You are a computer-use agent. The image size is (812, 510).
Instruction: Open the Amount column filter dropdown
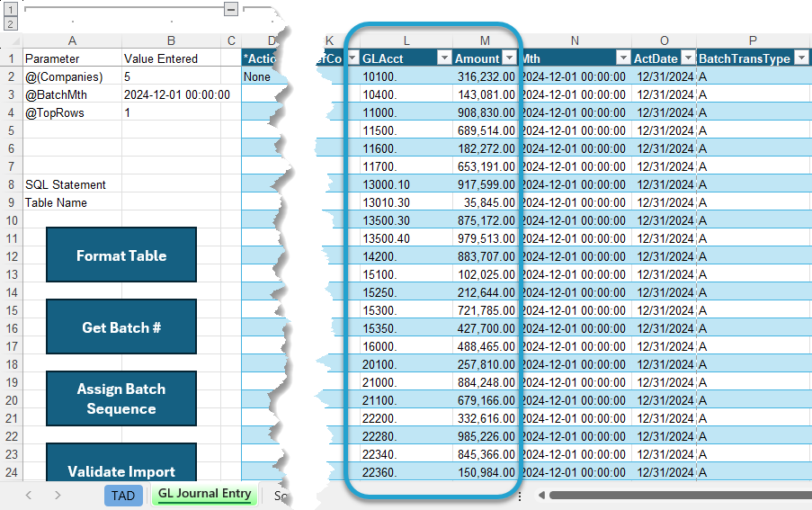click(x=510, y=58)
